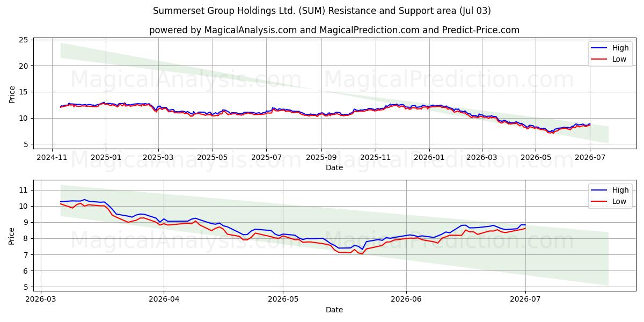
Task: Click the 2026-05 x-axis label in the bottom chart
Action: (283, 299)
